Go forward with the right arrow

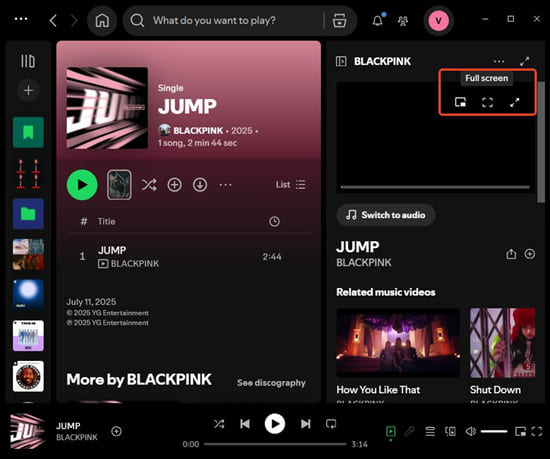point(74,21)
